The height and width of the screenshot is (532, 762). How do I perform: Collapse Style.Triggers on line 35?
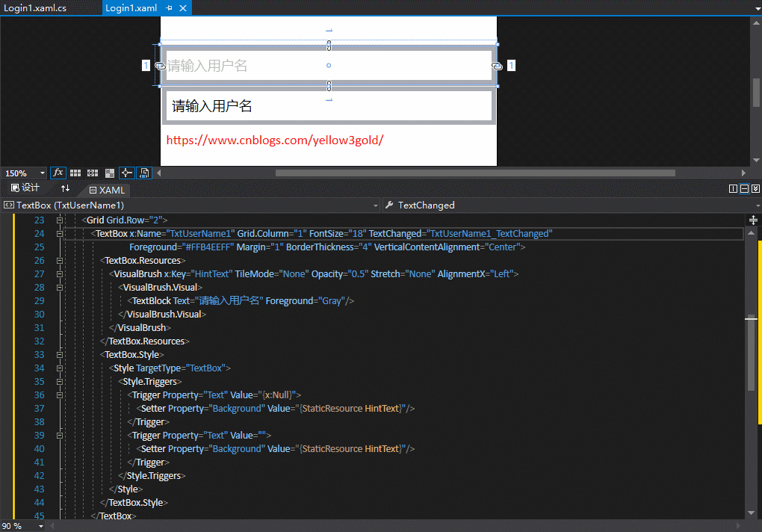(60, 381)
